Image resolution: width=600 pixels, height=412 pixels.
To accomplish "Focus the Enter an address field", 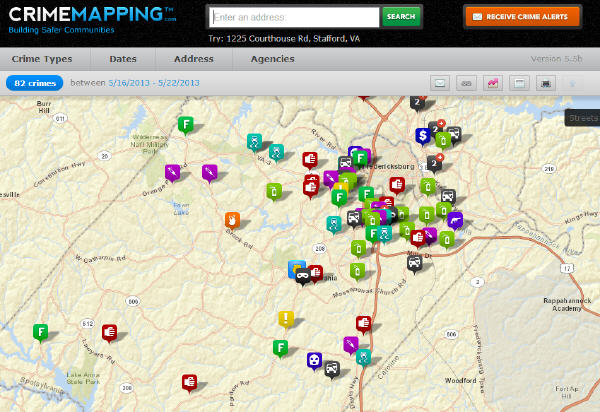I will 294,17.
